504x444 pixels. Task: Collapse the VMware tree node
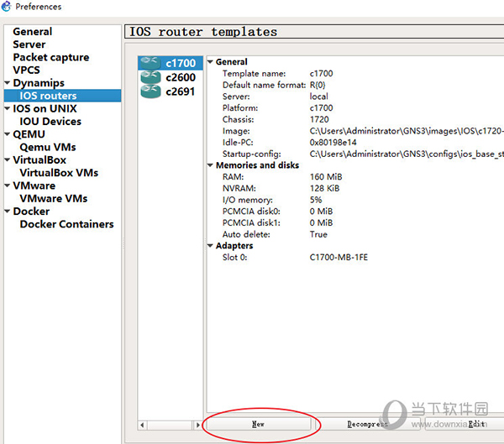coord(7,185)
